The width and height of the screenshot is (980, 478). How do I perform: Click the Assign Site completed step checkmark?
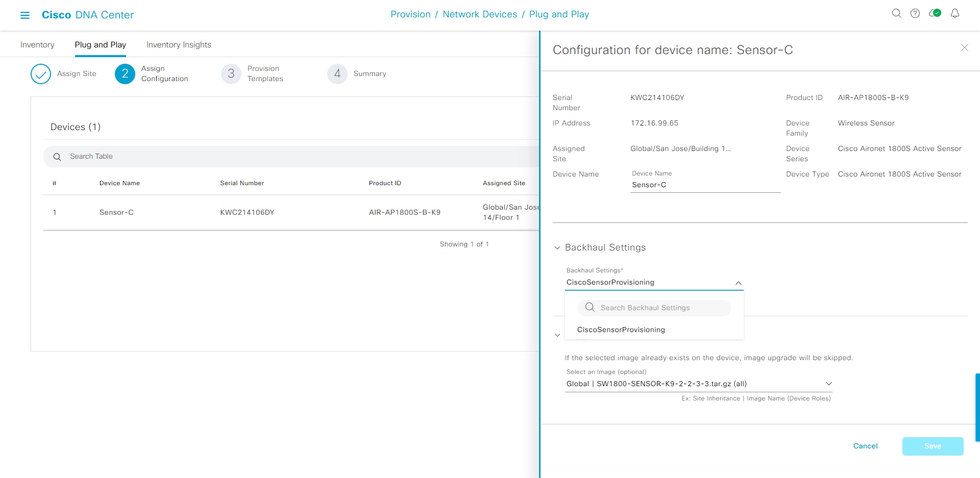tap(41, 74)
